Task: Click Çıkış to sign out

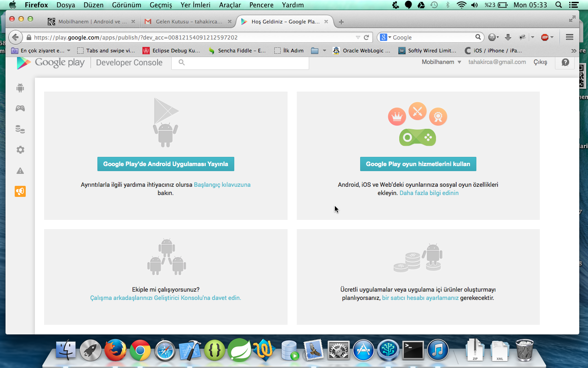Action: [540, 62]
